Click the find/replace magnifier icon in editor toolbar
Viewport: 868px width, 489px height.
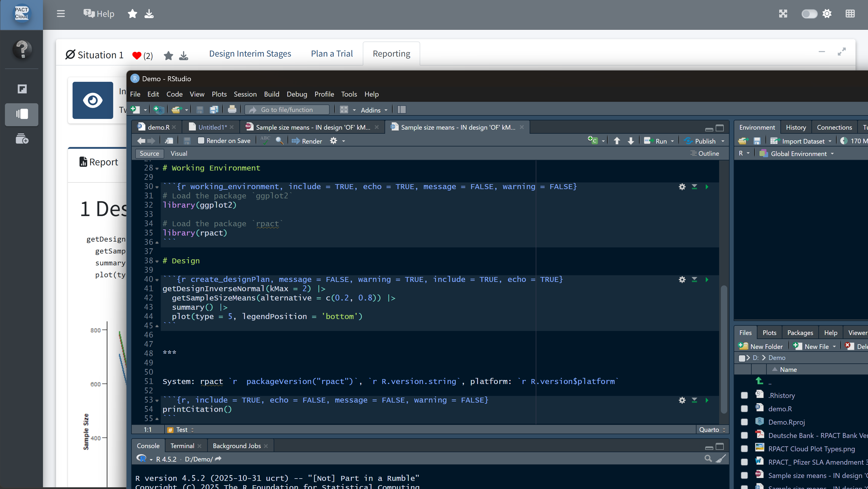279,141
